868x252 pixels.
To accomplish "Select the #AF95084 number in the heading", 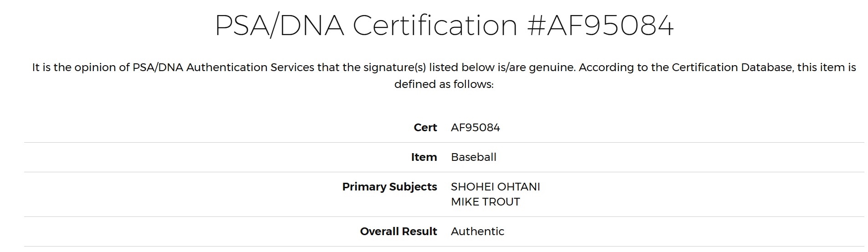I will tap(600, 26).
